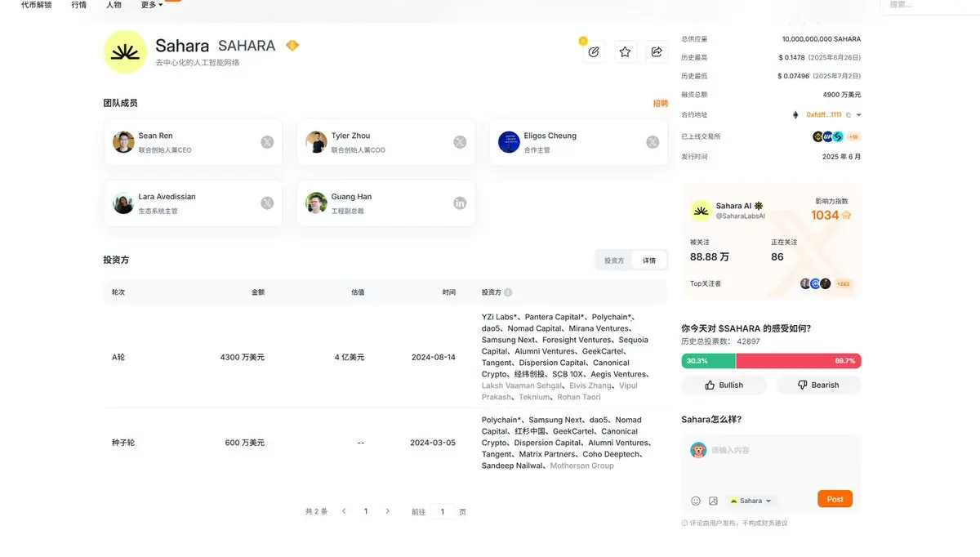This screenshot has height=557, width=980.
Task: Open the Sandeep Nailwal investor link
Action: pyautogui.click(x=513, y=466)
